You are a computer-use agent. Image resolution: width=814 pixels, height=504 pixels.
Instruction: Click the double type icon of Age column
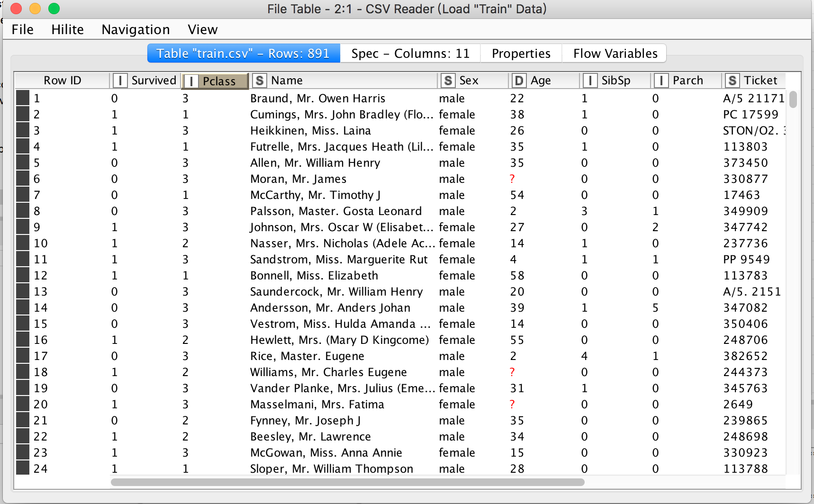point(519,81)
